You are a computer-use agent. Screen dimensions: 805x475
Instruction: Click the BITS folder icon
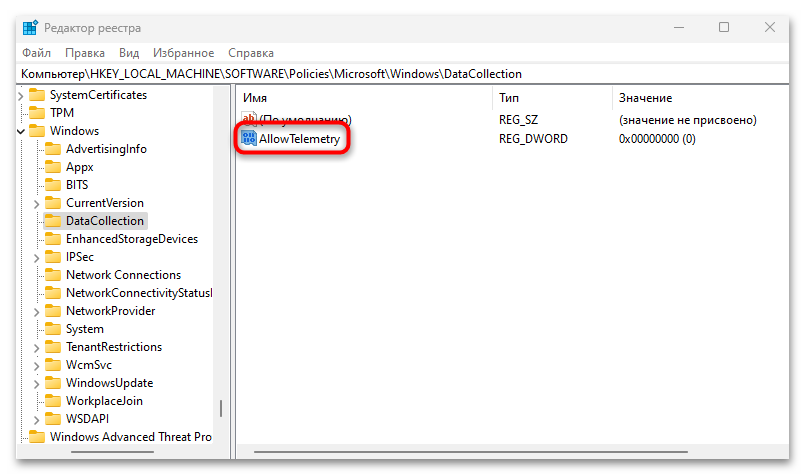[53, 185]
